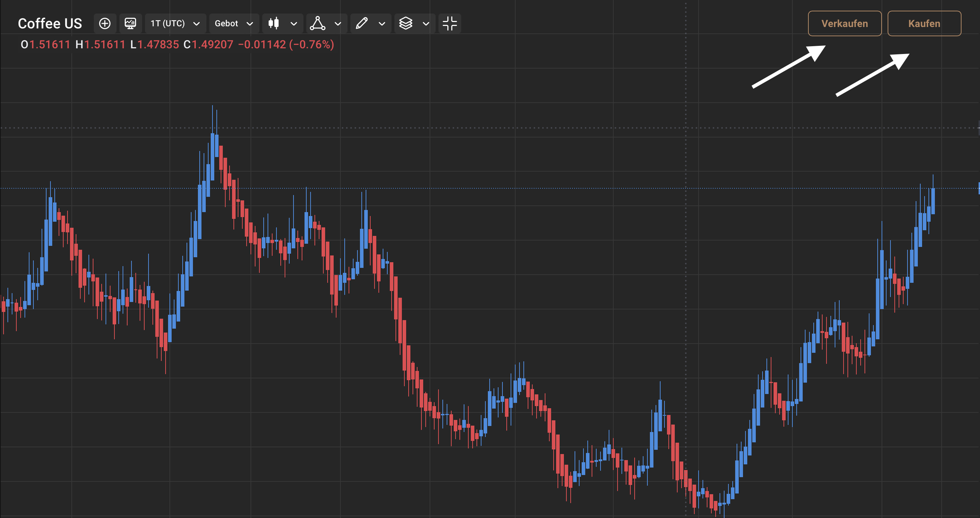980x518 pixels.
Task: Select the pencil drawing tool
Action: [x=361, y=23]
